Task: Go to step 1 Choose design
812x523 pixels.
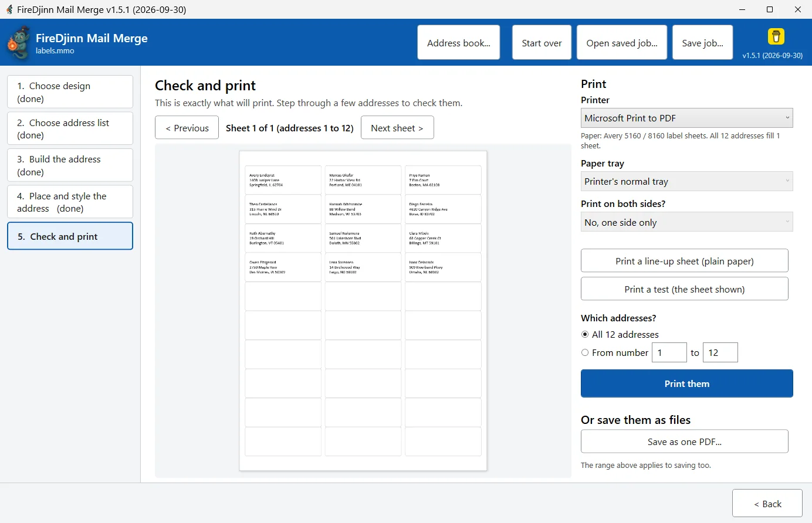Action: pos(70,92)
